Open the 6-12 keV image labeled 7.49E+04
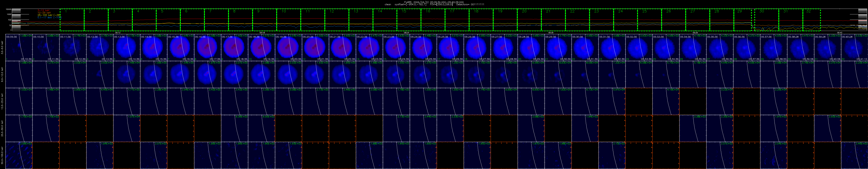Image resolution: width=868 pixels, height=169 pixels. pyautogui.click(x=127, y=74)
